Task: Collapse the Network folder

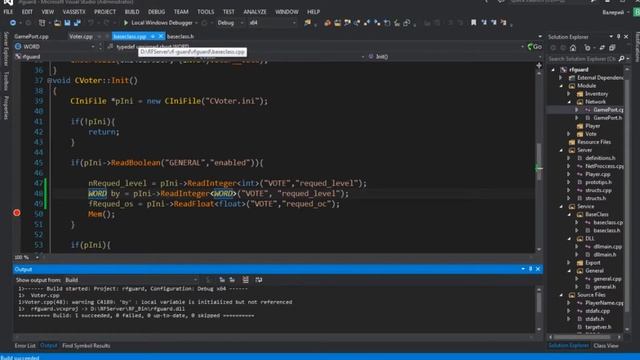Action: (x=569, y=102)
